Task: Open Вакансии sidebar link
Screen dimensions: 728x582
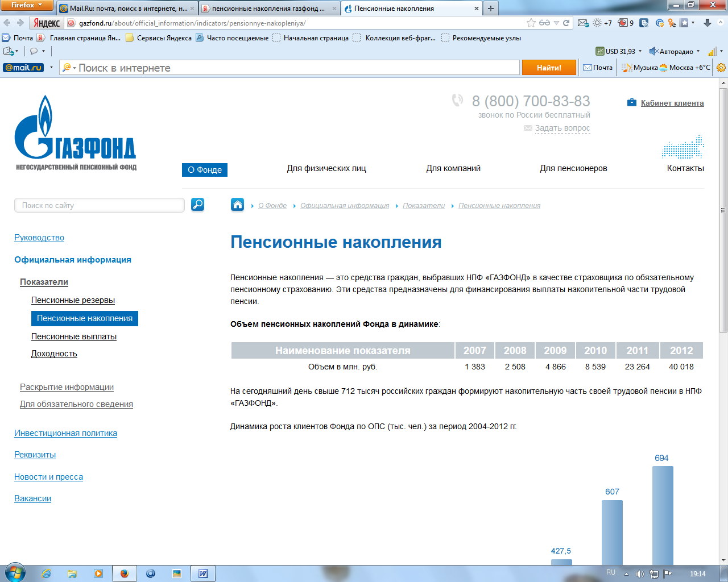Action: 32,498
